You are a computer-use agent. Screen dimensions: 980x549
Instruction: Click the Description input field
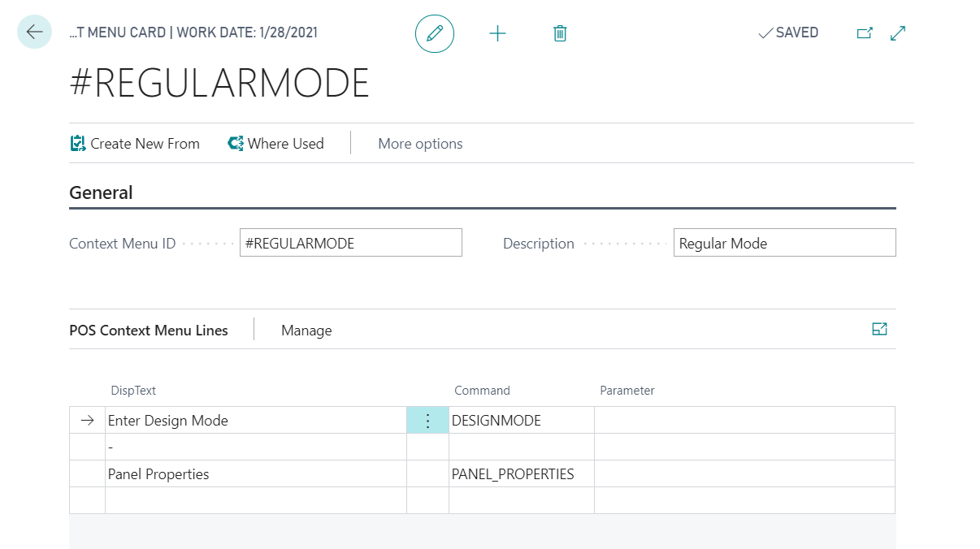pos(784,243)
